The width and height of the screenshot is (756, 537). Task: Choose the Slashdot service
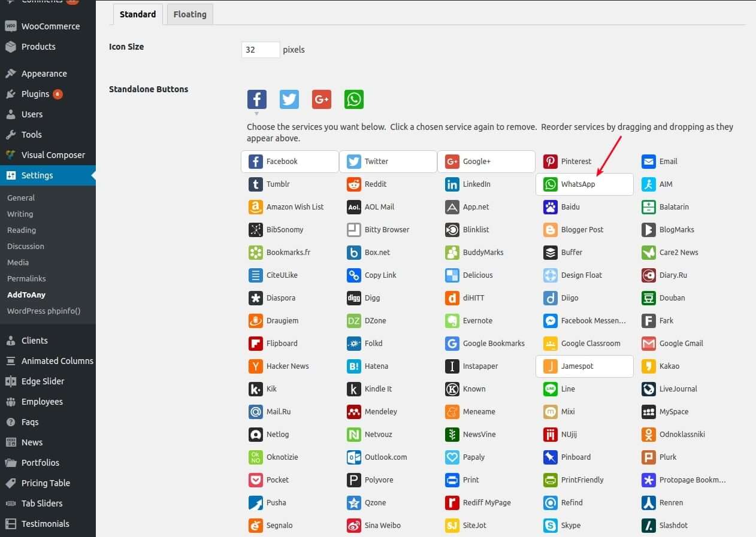tap(682, 526)
